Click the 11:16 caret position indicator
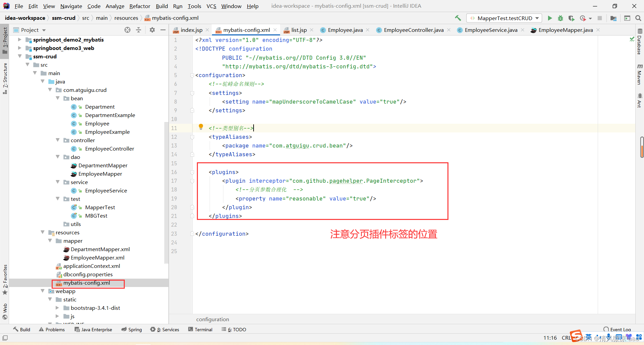The image size is (644, 345). point(550,338)
